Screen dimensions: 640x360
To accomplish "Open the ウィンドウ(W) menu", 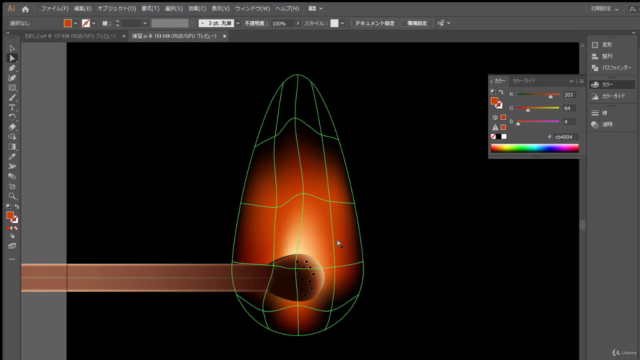I will point(252,9).
